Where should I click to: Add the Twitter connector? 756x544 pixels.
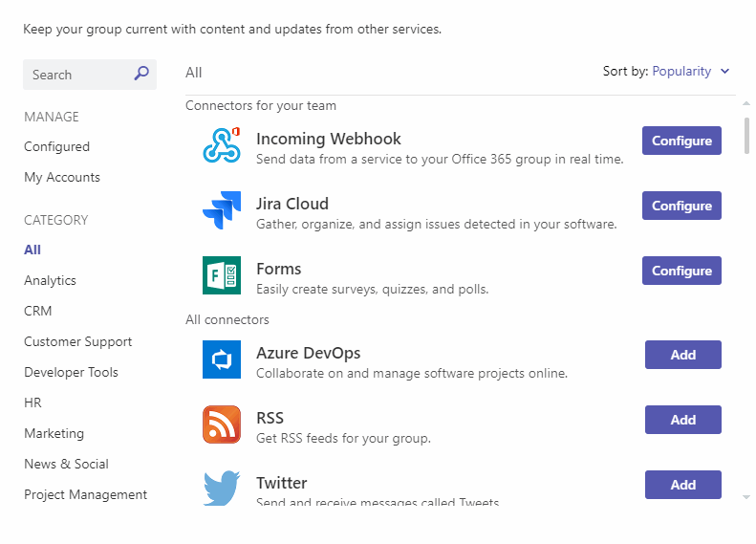click(683, 485)
